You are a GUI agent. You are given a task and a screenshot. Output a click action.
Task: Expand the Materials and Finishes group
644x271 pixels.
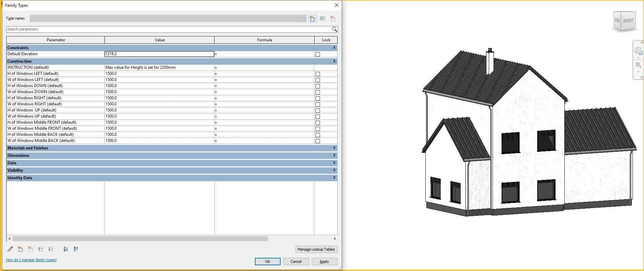click(x=334, y=148)
